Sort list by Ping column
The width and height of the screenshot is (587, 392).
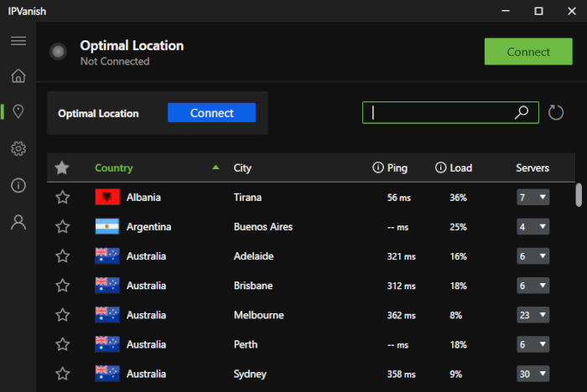point(397,168)
